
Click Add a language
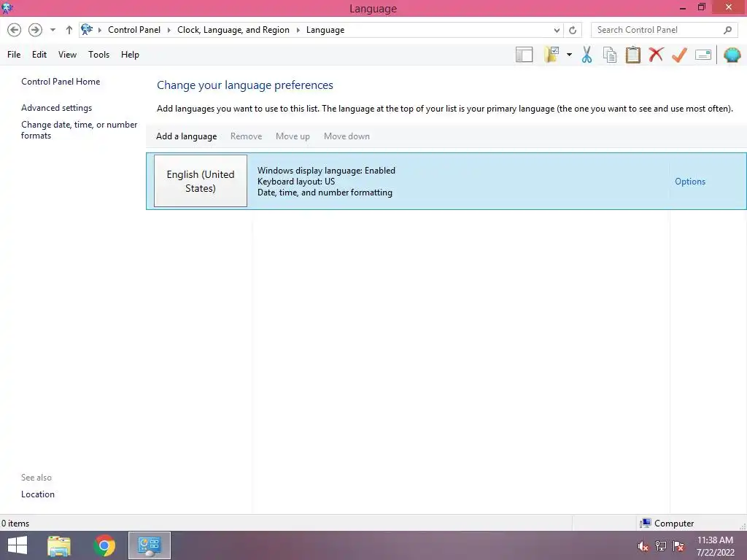[x=186, y=136]
